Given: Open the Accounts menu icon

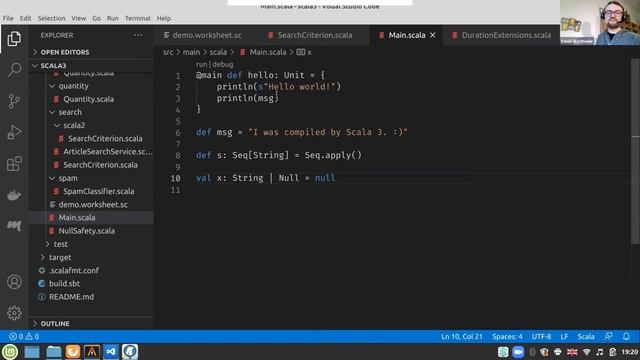Looking at the screenshot, I should point(14,282).
